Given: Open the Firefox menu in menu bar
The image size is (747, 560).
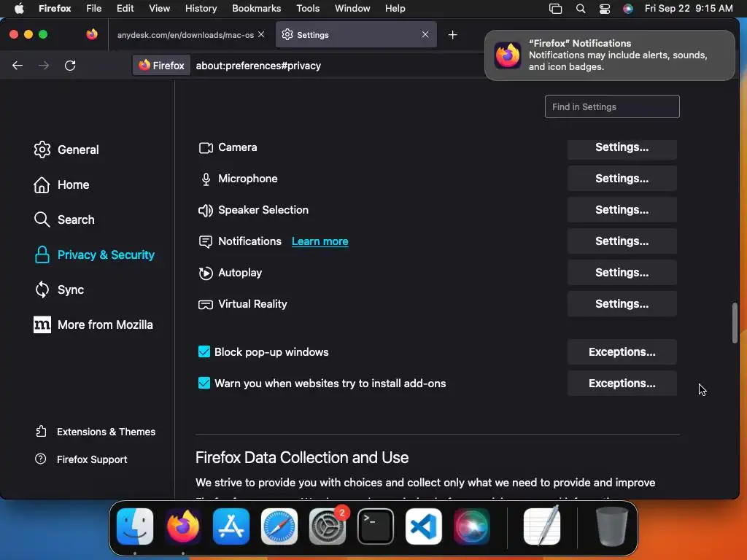Looking at the screenshot, I should [55, 9].
